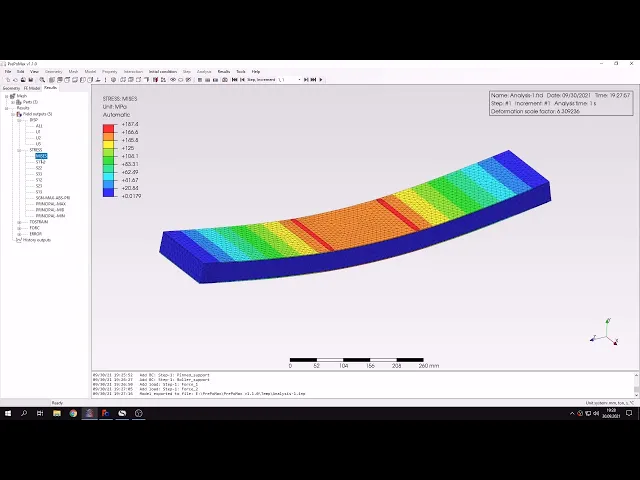Jump to last increment
The height and width of the screenshot is (480, 640).
click(x=313, y=80)
